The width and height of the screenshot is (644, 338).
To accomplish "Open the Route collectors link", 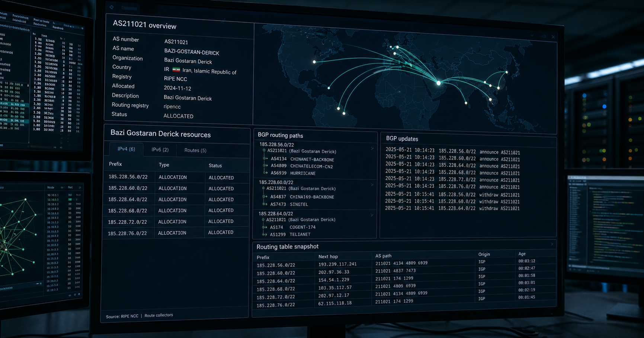I will click(158, 315).
